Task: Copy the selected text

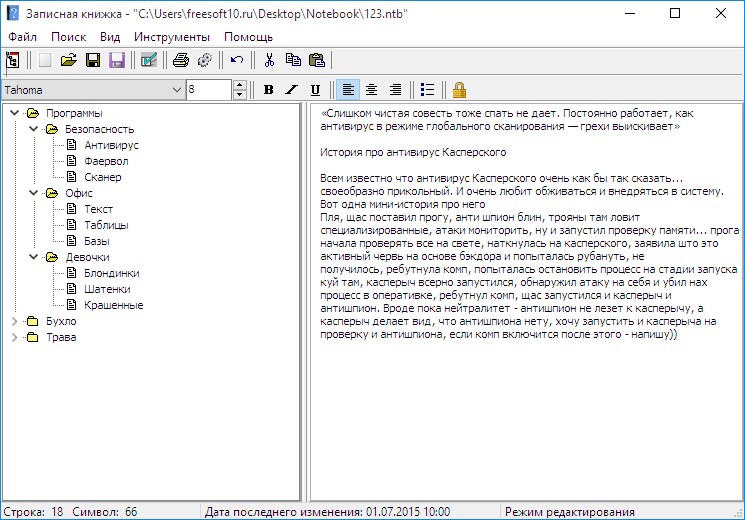Action: [293, 60]
